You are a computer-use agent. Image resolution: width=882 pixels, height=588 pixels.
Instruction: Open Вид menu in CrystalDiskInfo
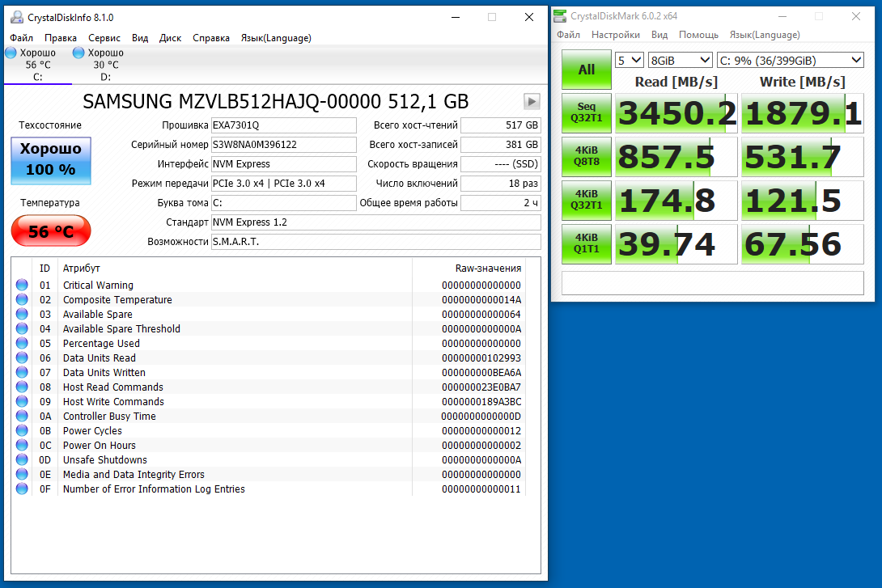coord(140,38)
